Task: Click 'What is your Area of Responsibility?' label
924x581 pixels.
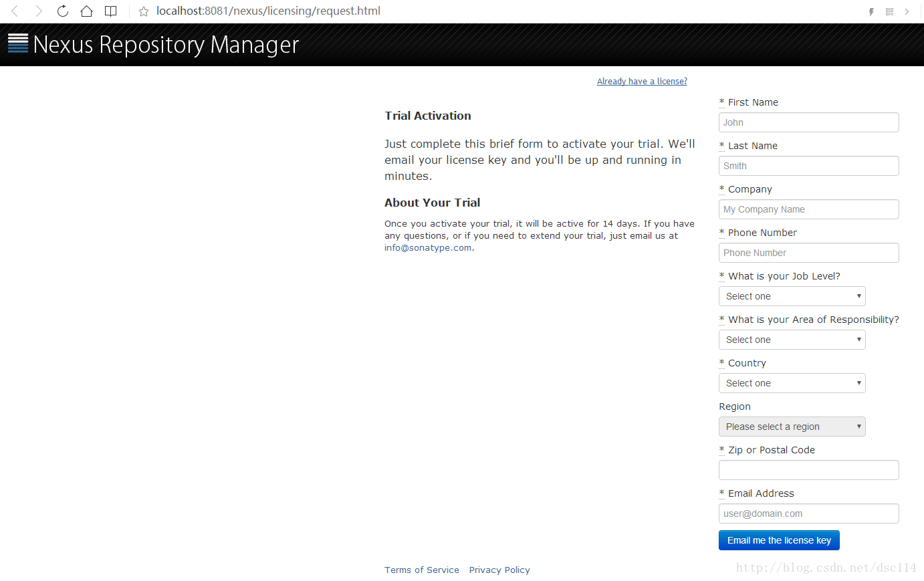Action: pyautogui.click(x=814, y=320)
